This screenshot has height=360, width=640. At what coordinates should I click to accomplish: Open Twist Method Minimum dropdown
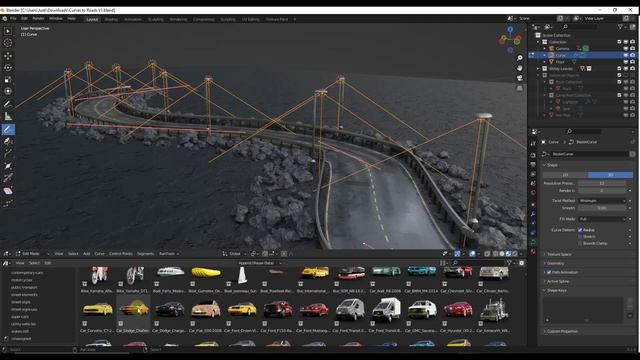pyautogui.click(x=602, y=201)
